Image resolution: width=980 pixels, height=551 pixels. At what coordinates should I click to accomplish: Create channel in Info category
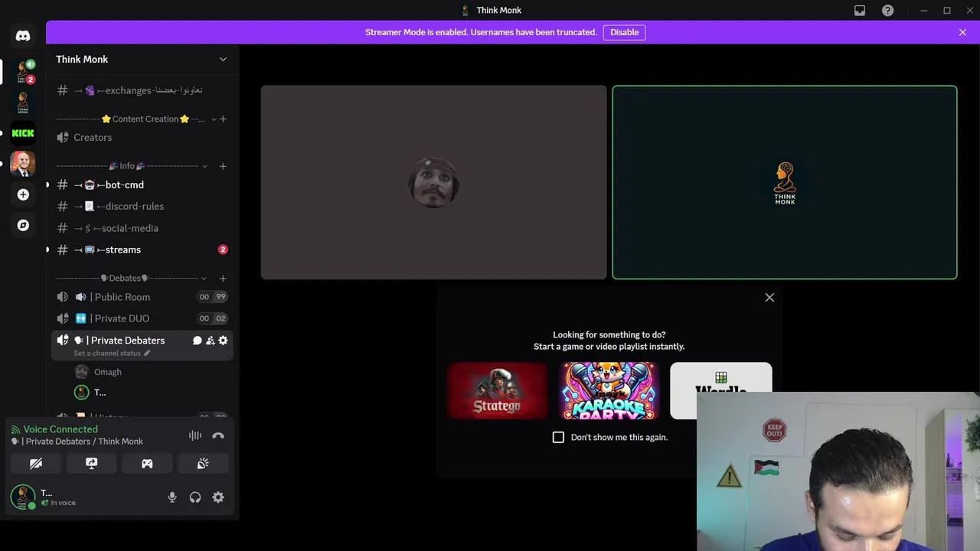point(223,166)
